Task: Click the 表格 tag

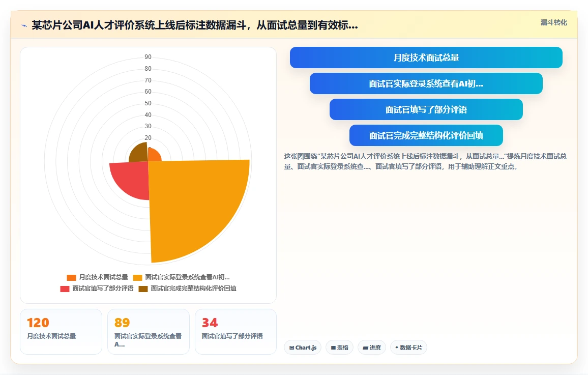Action: [x=339, y=348]
